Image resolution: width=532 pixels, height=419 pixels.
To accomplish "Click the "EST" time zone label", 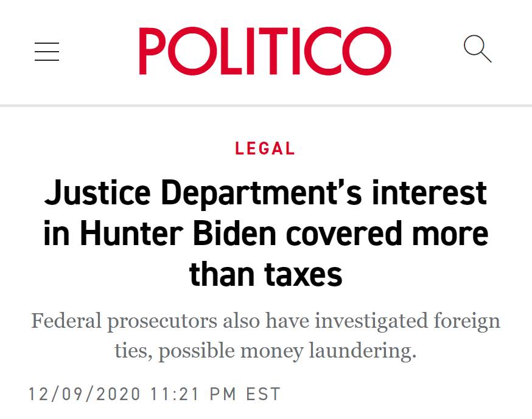I will tap(263, 393).
